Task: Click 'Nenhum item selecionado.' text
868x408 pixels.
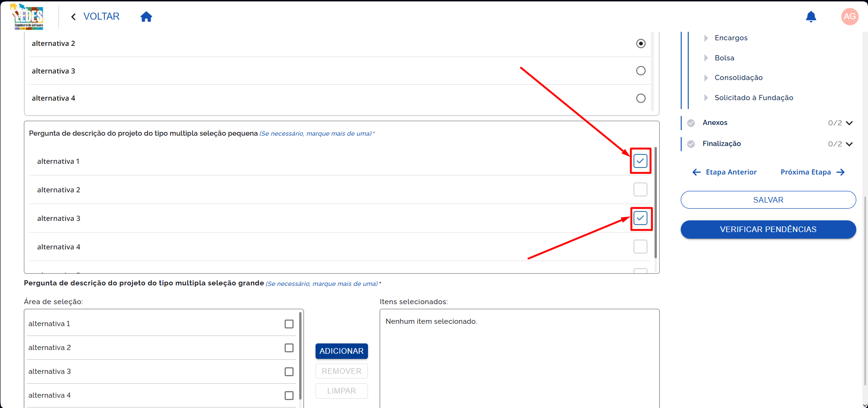Action: click(431, 321)
